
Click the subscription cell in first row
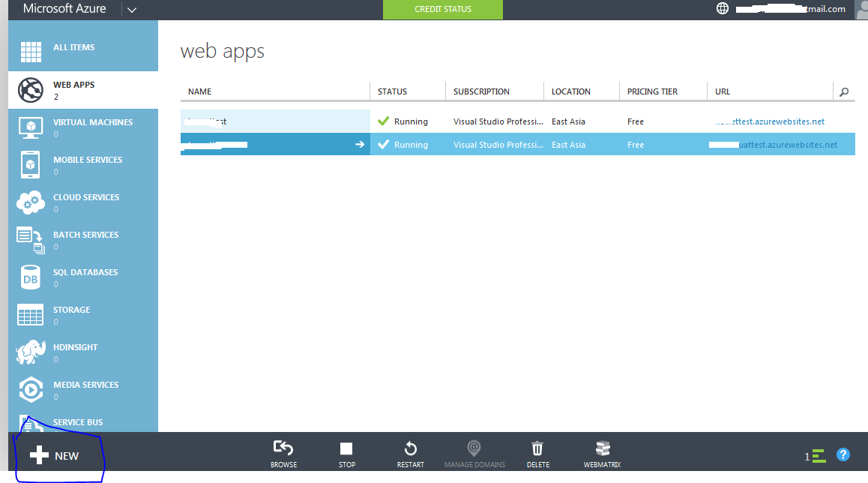click(x=498, y=121)
